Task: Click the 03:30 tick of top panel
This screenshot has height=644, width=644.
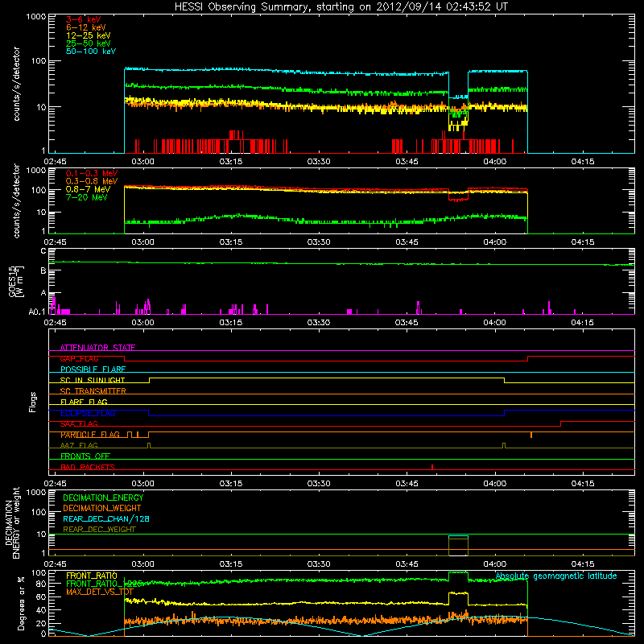Action: [319, 162]
